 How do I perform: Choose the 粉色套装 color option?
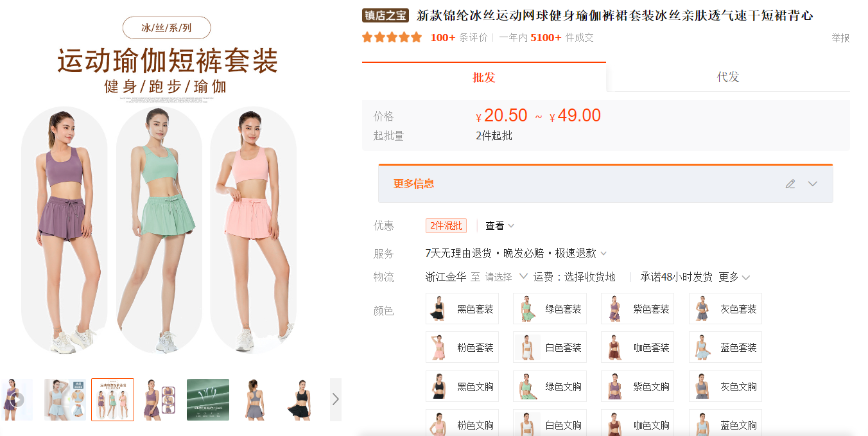462,347
